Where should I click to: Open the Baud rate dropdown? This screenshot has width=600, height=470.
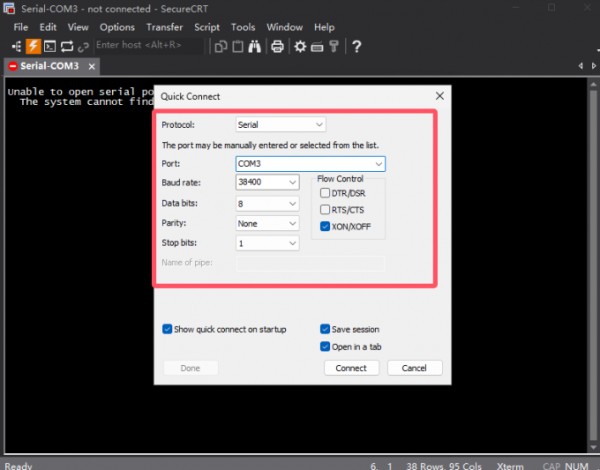tap(267, 182)
